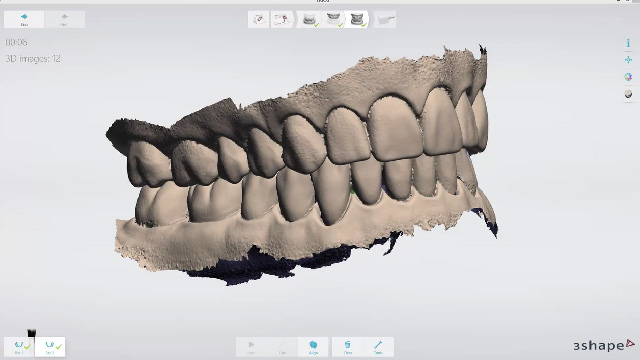Switch to the lower jaw scan step
The height and width of the screenshot is (360, 640).
[x=309, y=19]
